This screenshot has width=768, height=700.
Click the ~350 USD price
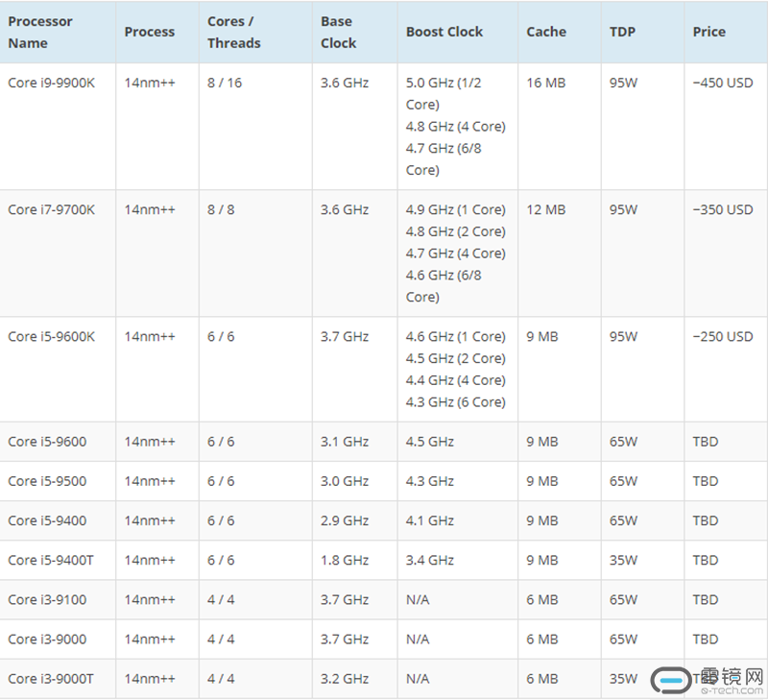(x=723, y=209)
